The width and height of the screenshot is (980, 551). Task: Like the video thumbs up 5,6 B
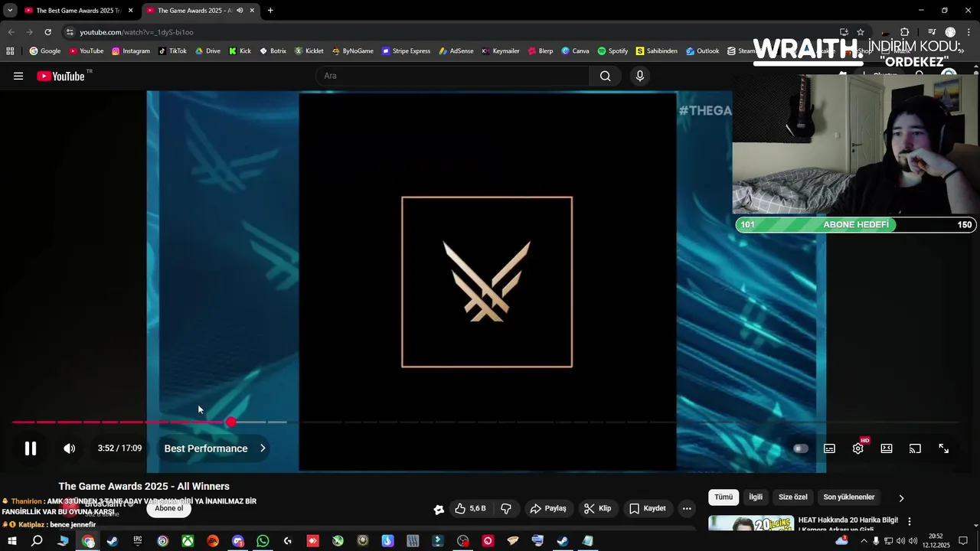point(470,508)
